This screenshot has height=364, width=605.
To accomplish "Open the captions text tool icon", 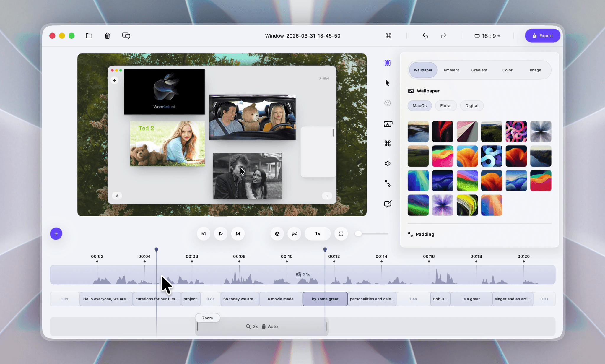I will coord(388,123).
